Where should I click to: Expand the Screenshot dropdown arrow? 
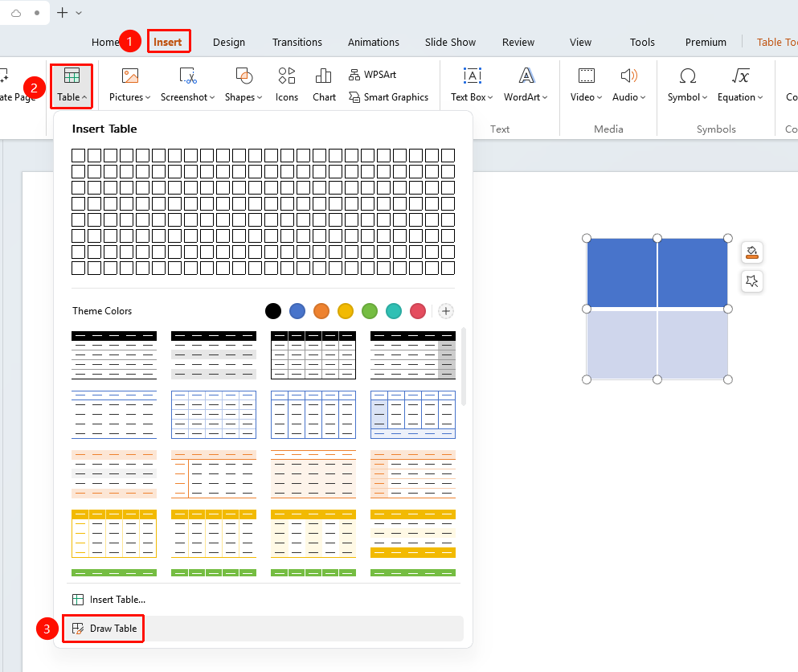coord(212,97)
